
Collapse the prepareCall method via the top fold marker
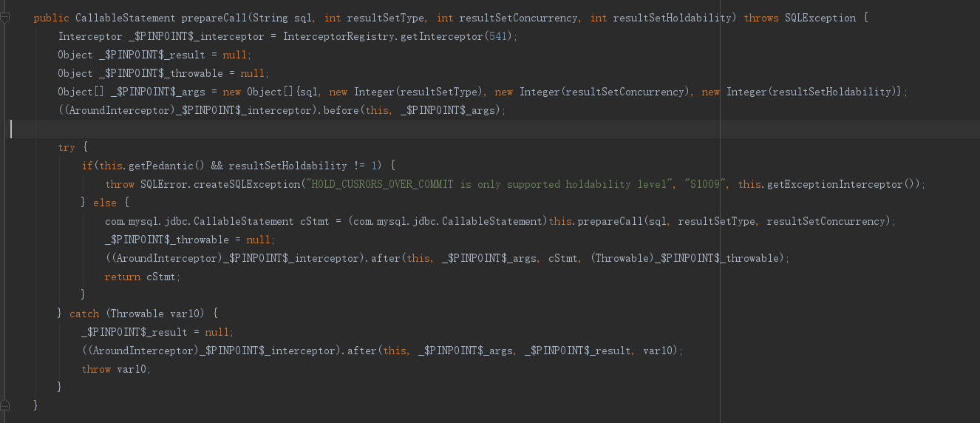5,18
